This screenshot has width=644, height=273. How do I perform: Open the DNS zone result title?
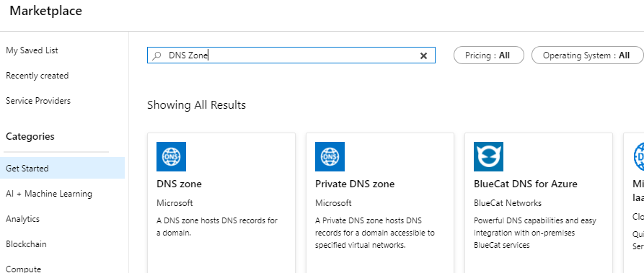pyautogui.click(x=179, y=184)
